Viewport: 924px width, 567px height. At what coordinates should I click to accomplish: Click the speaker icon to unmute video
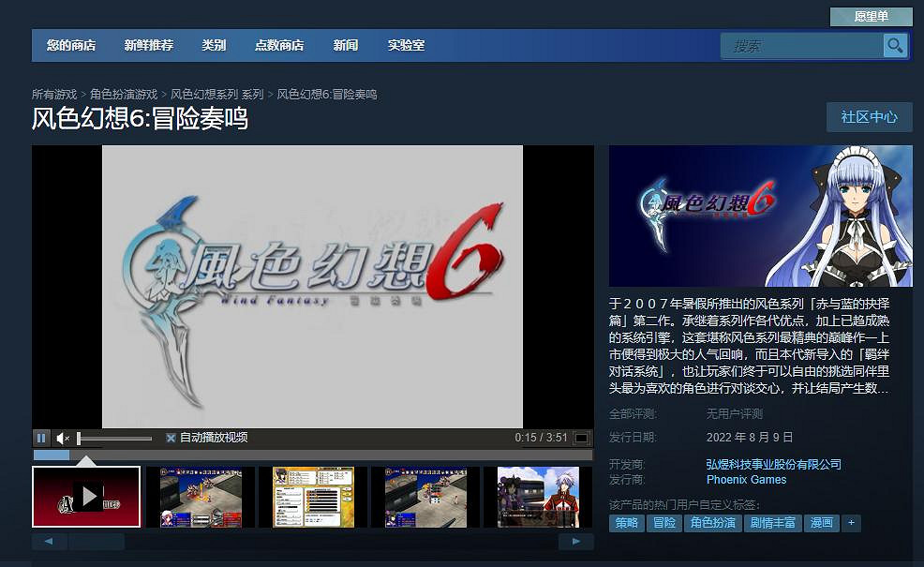click(62, 438)
